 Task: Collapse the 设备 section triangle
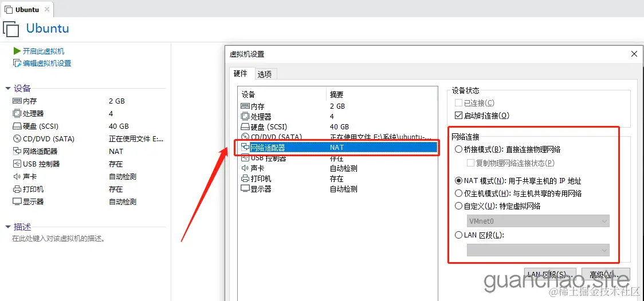pos(8,88)
